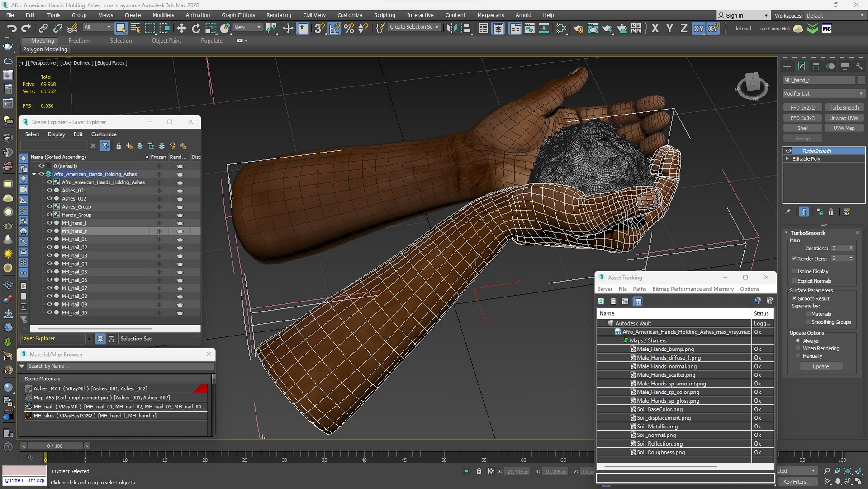Click the time slider 0 / 100 handle

click(55, 446)
